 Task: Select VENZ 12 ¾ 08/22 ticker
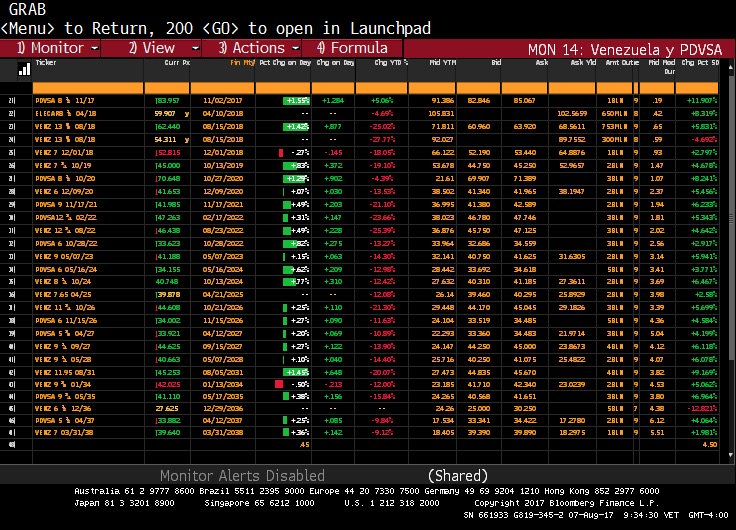(65, 231)
